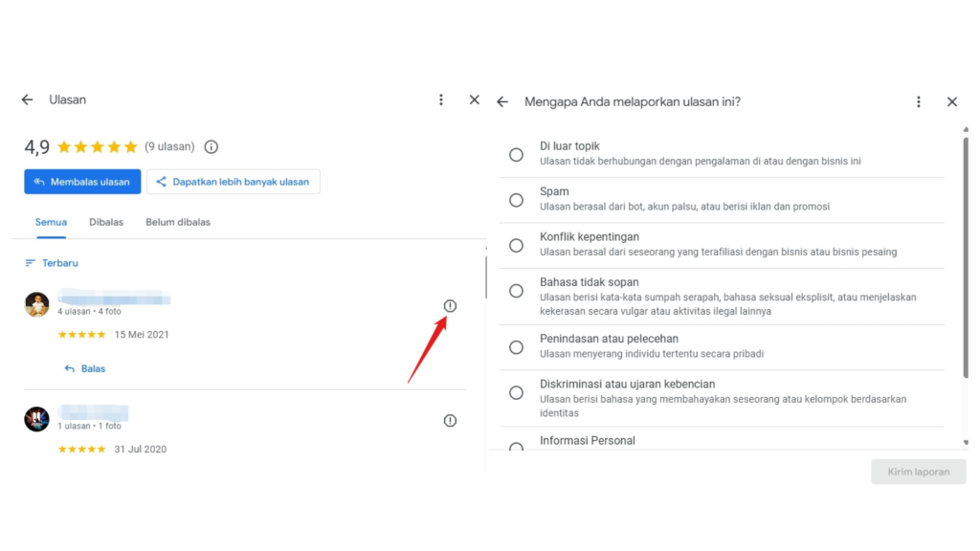Image resolution: width=980 pixels, height=551 pixels.
Task: Pick 'Bahasa tidak sopan' radio button
Action: [x=516, y=291]
